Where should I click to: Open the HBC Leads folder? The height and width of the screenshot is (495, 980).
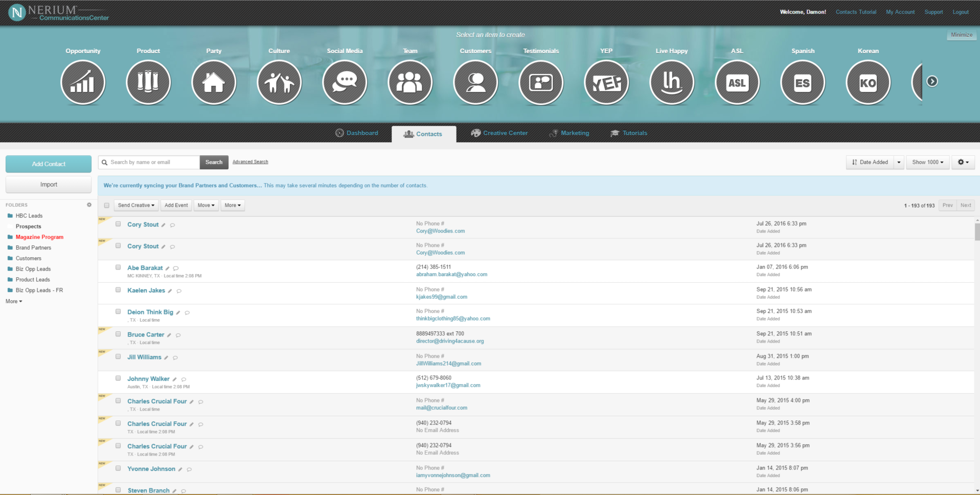coord(29,216)
